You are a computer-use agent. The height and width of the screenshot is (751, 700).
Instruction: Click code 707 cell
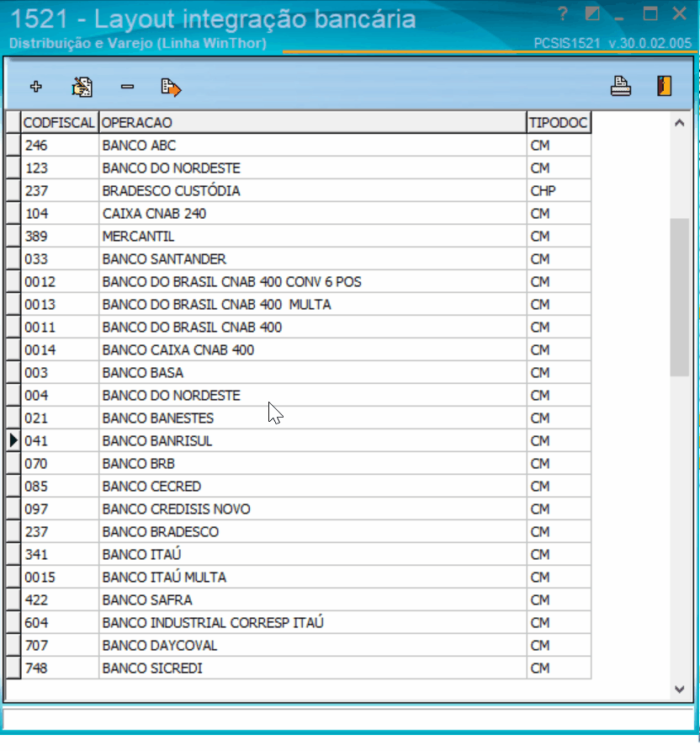coord(60,646)
